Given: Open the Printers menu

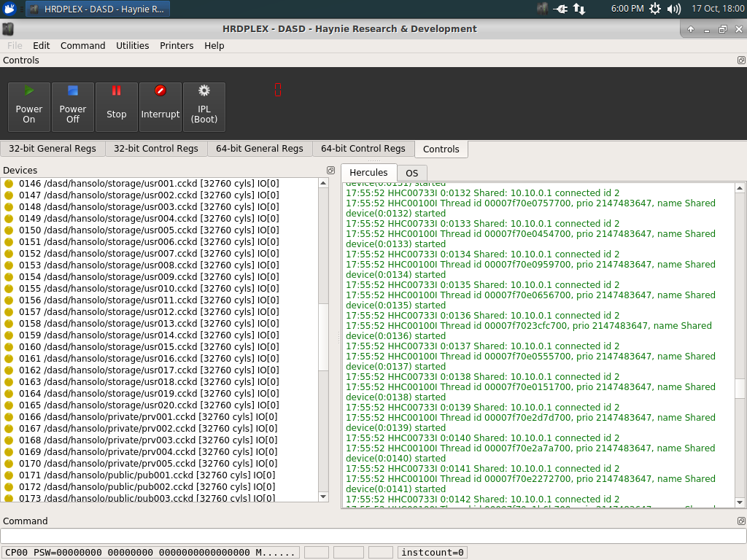Looking at the screenshot, I should pos(177,46).
